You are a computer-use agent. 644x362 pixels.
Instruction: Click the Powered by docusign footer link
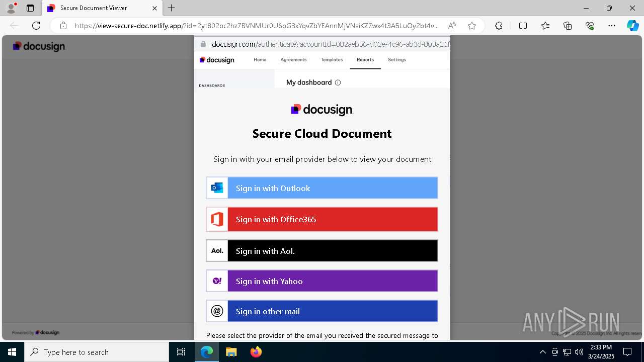tap(36, 332)
